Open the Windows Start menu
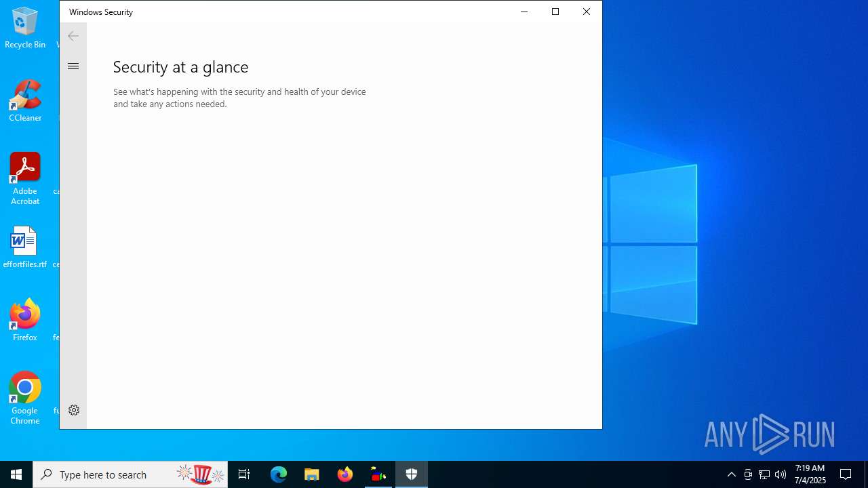This screenshot has height=488, width=868. [16, 474]
